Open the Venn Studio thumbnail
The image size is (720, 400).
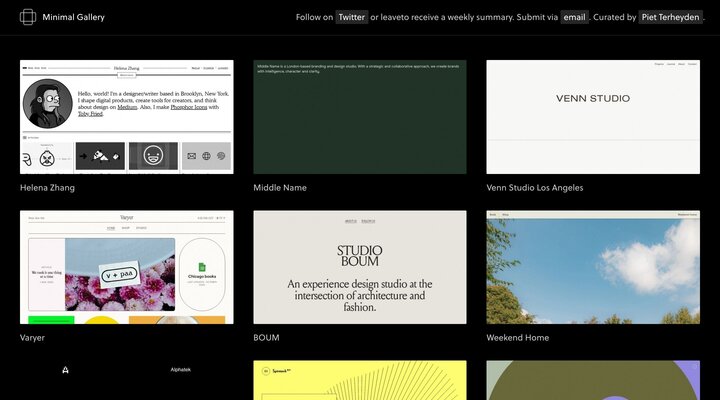(x=593, y=117)
